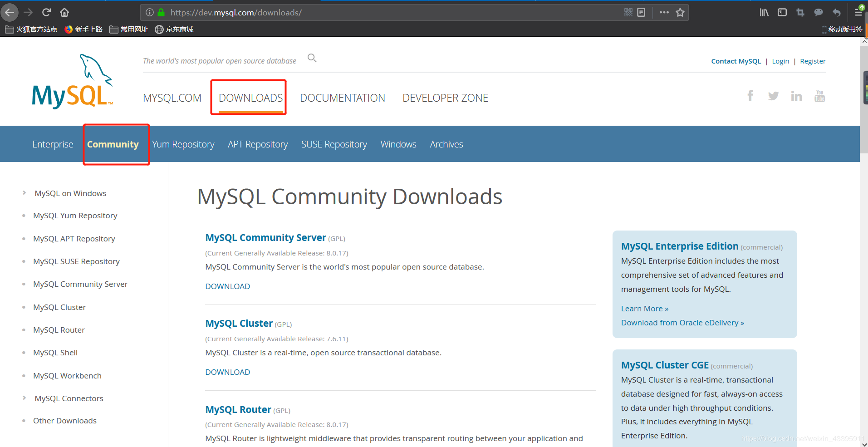This screenshot has width=868, height=447.
Task: Toggle the sidebar panel icon
Action: pyautogui.click(x=782, y=12)
